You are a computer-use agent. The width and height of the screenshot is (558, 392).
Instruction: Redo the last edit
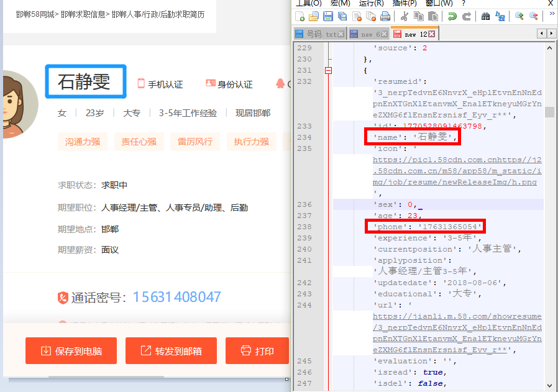467,16
